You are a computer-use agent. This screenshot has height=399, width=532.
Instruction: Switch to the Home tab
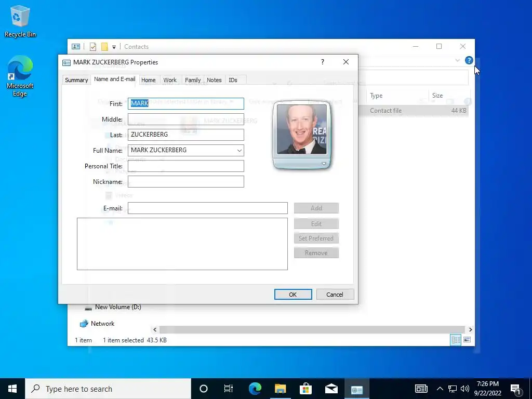[148, 80]
